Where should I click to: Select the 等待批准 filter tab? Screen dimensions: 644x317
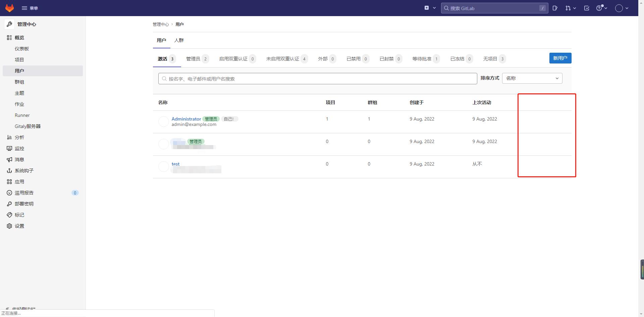coord(426,59)
